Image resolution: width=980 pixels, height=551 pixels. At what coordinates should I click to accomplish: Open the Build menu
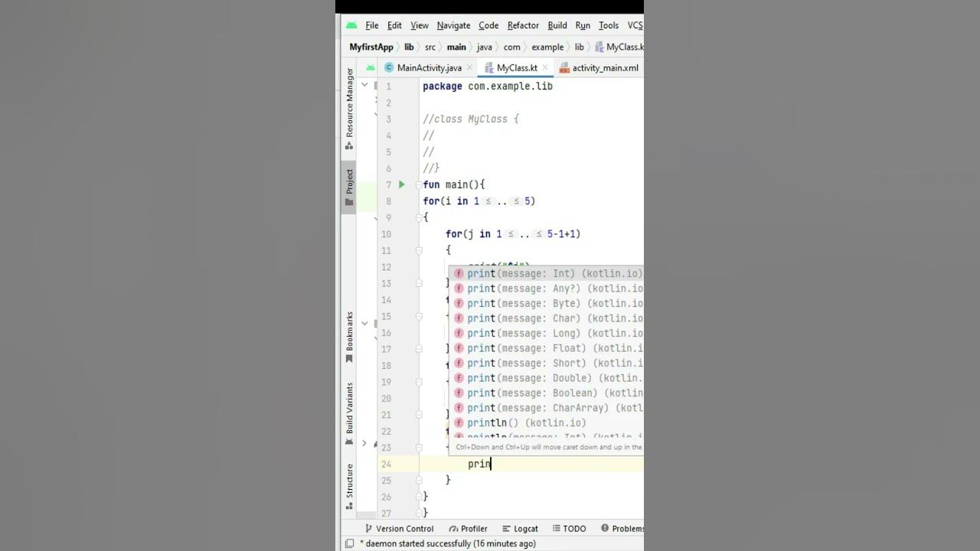[x=557, y=25]
